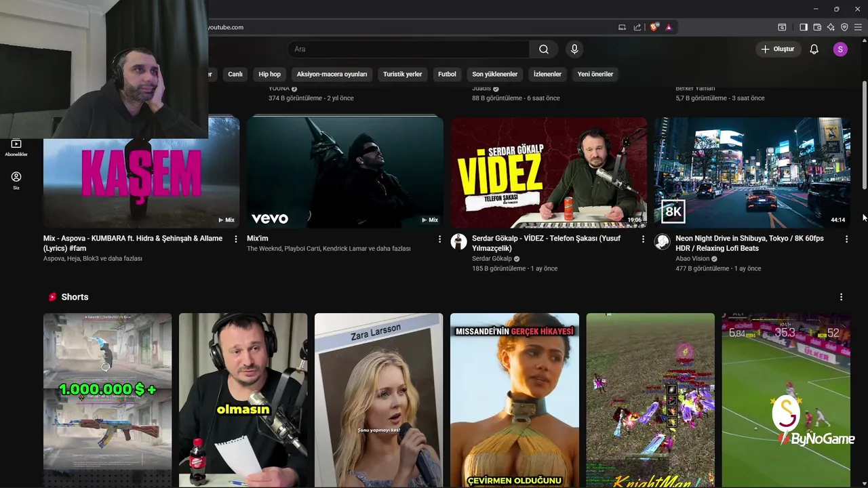Viewport: 868px width, 488px height.
Task: Toggle the browser sidebar panel
Action: pyautogui.click(x=804, y=27)
